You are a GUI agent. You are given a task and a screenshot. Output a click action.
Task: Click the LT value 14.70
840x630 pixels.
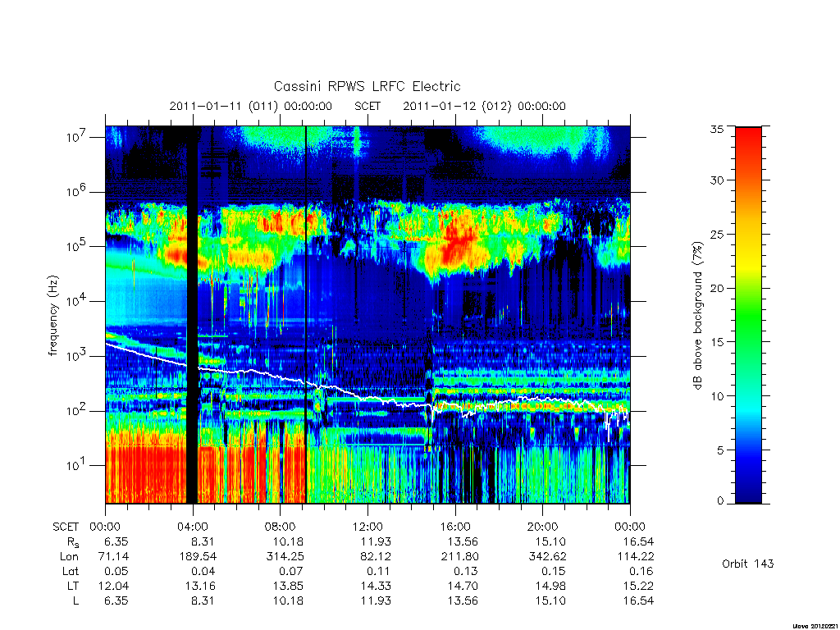click(463, 586)
